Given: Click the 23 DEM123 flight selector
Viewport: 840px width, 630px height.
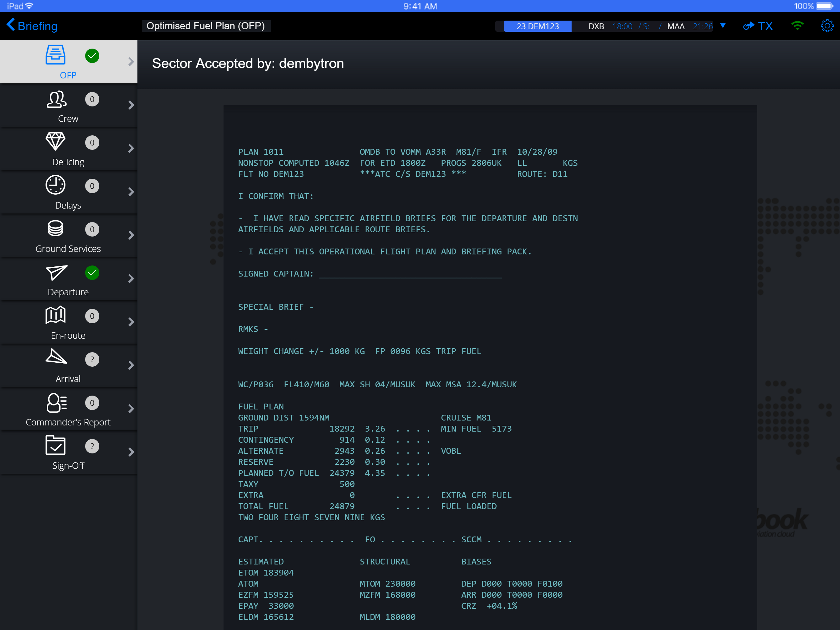Looking at the screenshot, I should [537, 26].
